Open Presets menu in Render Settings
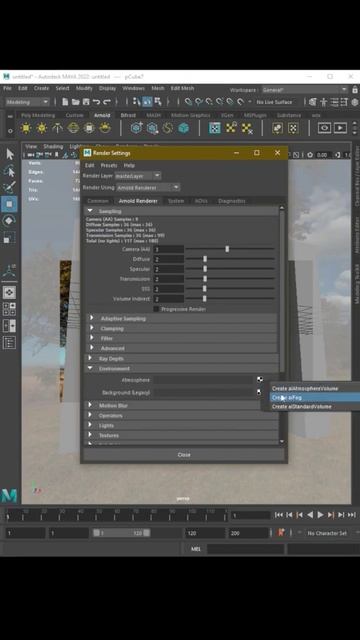Screen dimensions: 360x640 109,165
